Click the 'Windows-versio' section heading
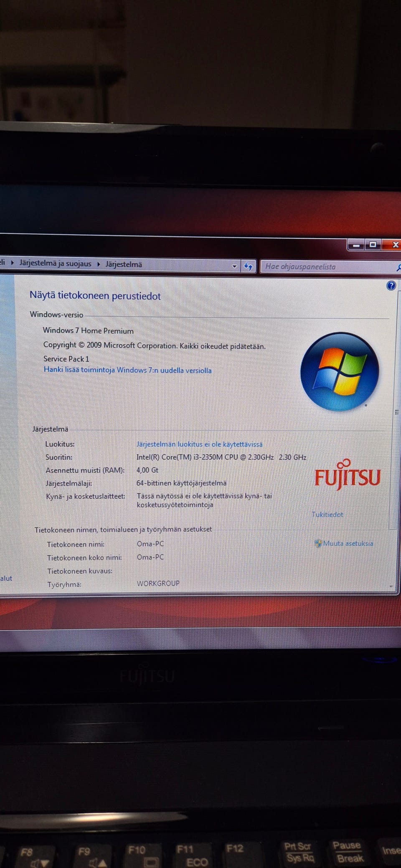 (x=56, y=315)
